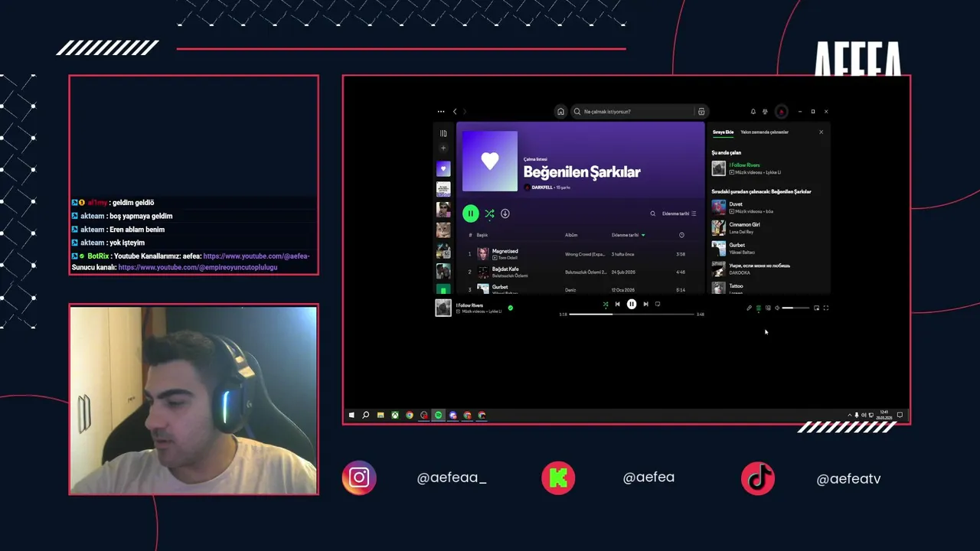This screenshot has height=551, width=980.
Task: Search within the playlist using the magnifier
Action: pyautogui.click(x=653, y=214)
